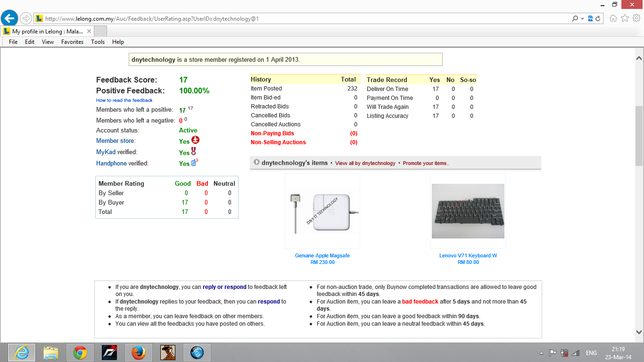Open the network signal tray icon

click(x=575, y=353)
